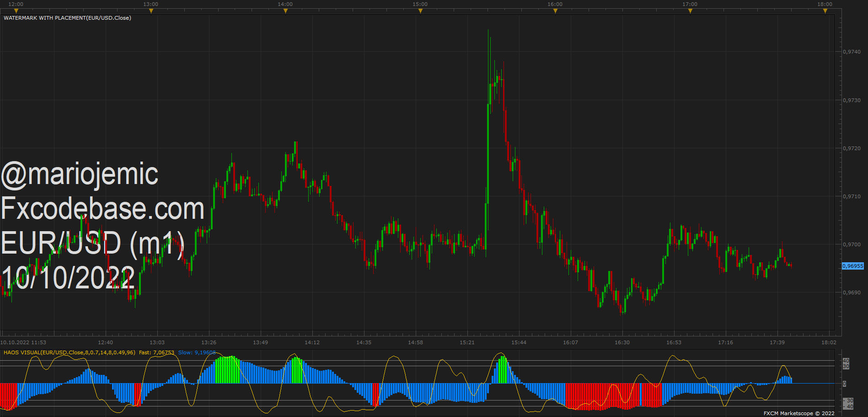Click the 15:21 time axis label
The width and height of the screenshot is (868, 417).
(467, 342)
